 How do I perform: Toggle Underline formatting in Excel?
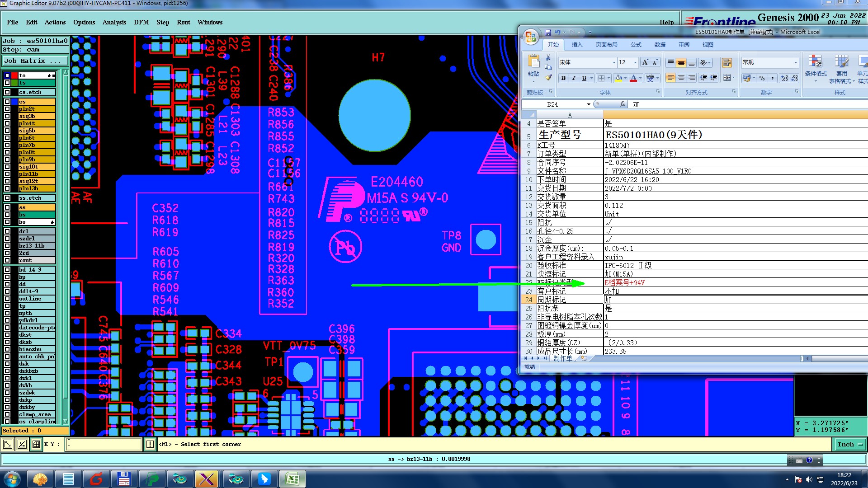(584, 78)
